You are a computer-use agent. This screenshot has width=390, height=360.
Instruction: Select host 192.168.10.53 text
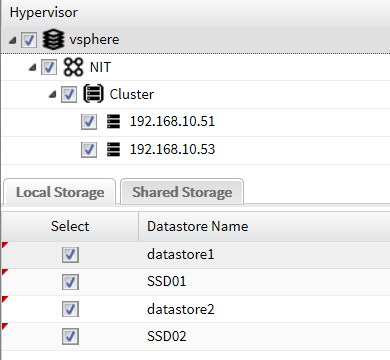172,149
